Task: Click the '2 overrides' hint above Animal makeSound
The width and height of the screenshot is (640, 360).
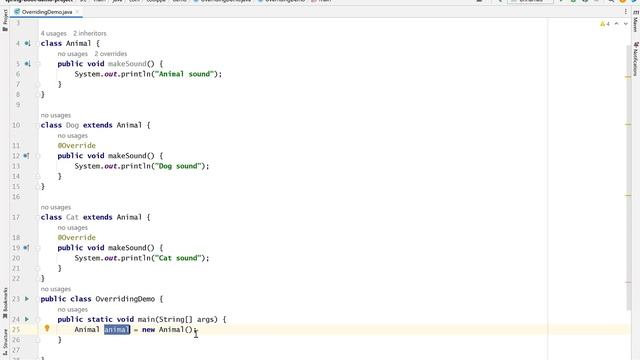Action: pos(111,54)
